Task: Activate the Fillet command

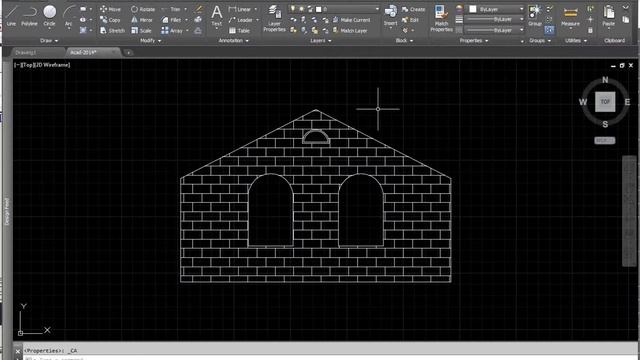Action: [171, 20]
